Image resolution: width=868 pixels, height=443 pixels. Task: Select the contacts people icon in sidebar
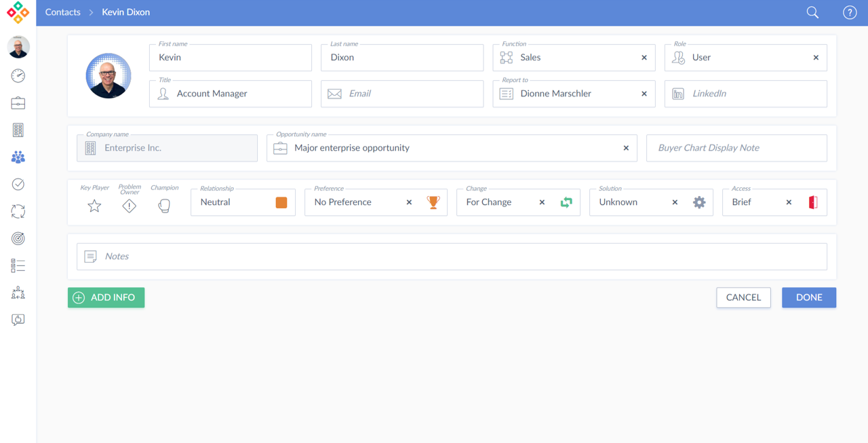[18, 157]
